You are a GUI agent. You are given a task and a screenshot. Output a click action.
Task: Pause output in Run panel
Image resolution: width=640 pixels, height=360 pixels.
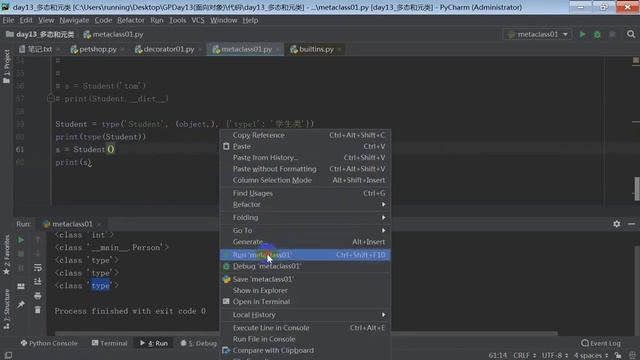[21, 268]
